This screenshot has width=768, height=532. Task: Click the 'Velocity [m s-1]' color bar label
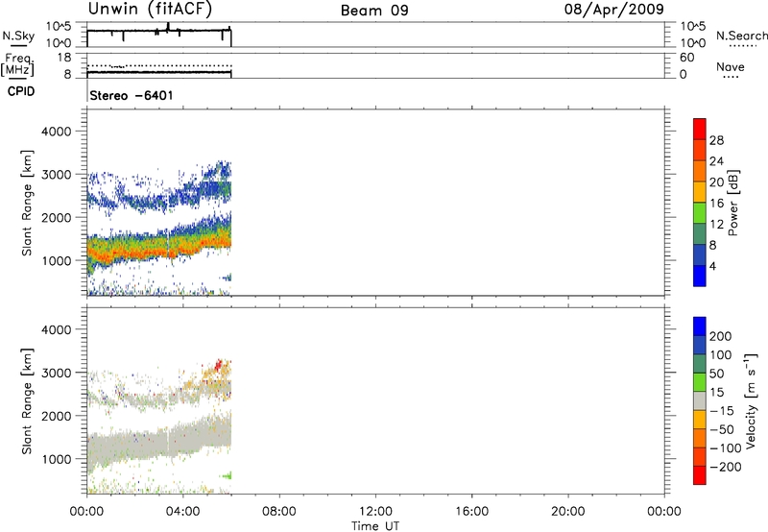(x=752, y=400)
